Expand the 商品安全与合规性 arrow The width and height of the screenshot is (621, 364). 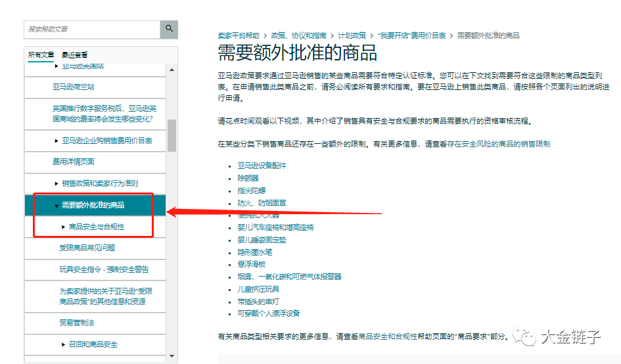click(x=63, y=227)
